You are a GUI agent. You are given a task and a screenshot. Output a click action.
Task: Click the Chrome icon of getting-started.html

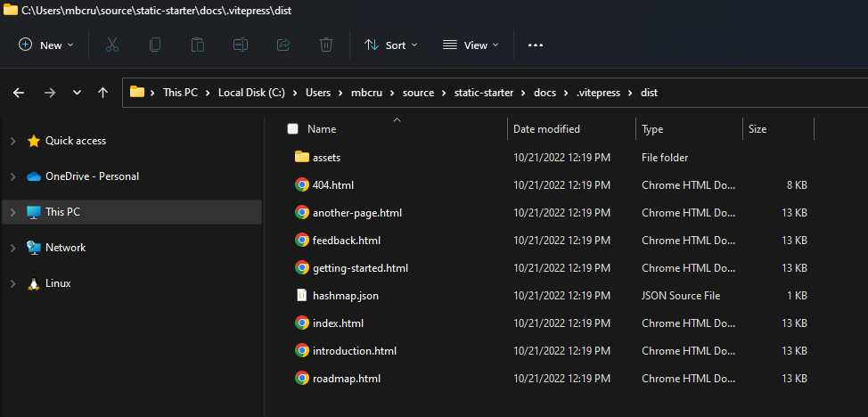tap(302, 268)
